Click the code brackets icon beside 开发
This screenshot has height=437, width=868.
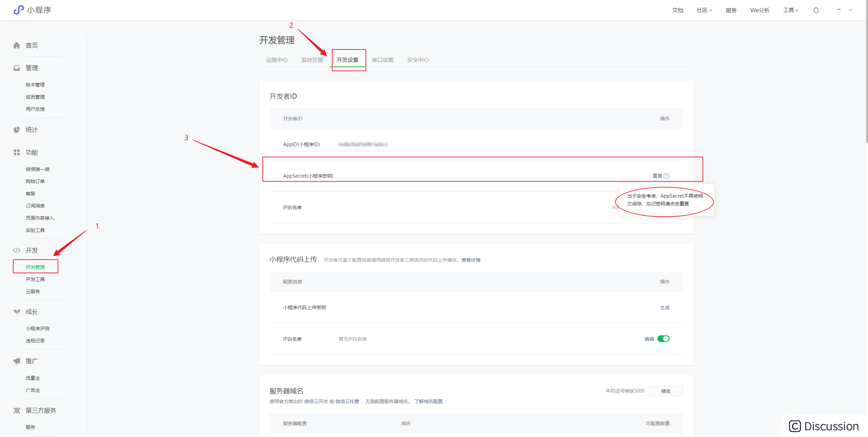(16, 251)
